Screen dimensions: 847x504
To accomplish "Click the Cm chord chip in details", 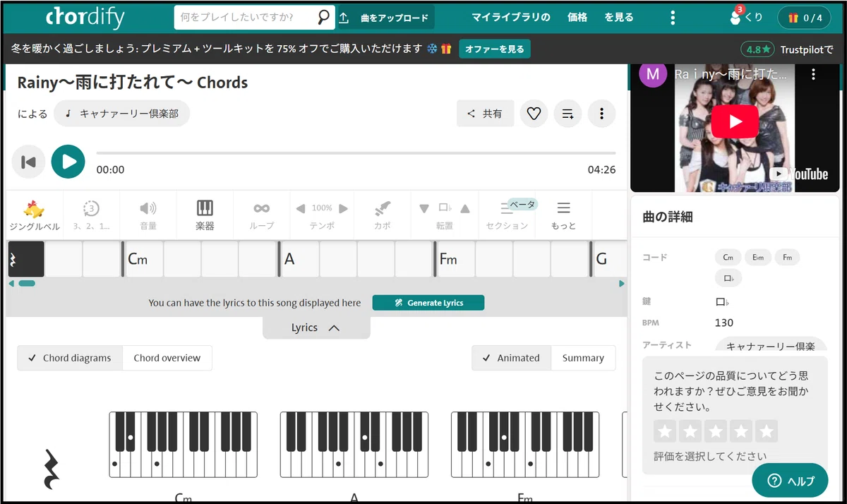I will (728, 258).
